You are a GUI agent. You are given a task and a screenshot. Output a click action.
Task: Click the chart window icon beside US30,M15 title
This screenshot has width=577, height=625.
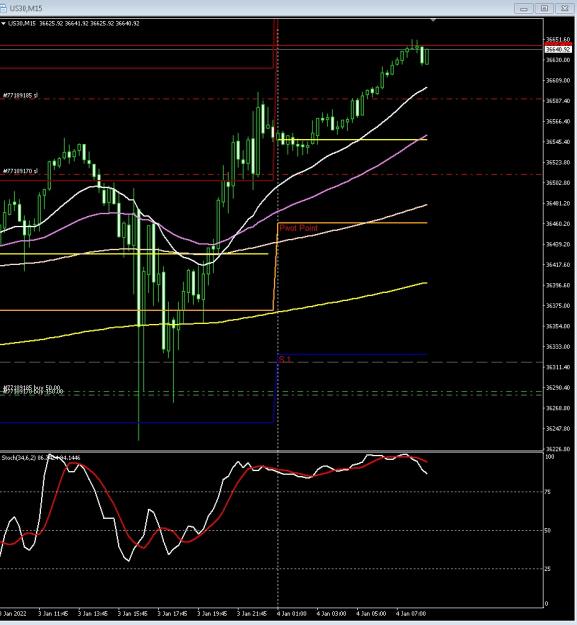[3, 8]
